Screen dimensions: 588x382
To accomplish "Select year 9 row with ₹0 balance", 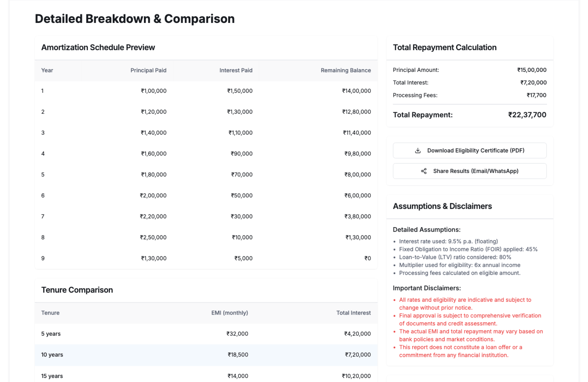I will point(206,258).
